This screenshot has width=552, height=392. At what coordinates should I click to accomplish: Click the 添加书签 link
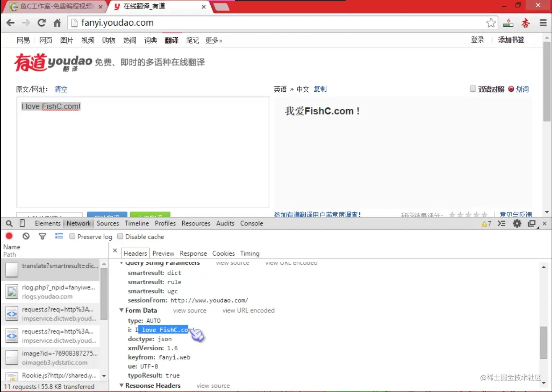pyautogui.click(x=511, y=40)
